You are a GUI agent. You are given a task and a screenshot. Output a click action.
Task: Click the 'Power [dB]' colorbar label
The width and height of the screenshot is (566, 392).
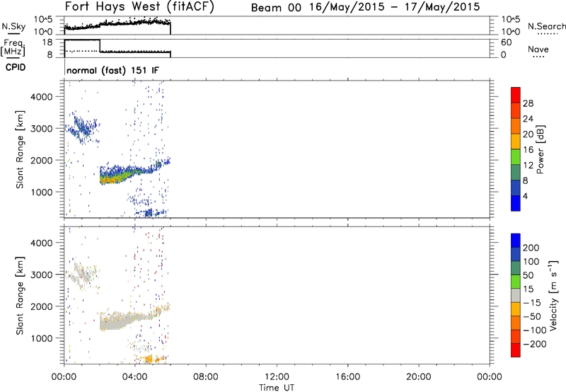[x=540, y=149]
